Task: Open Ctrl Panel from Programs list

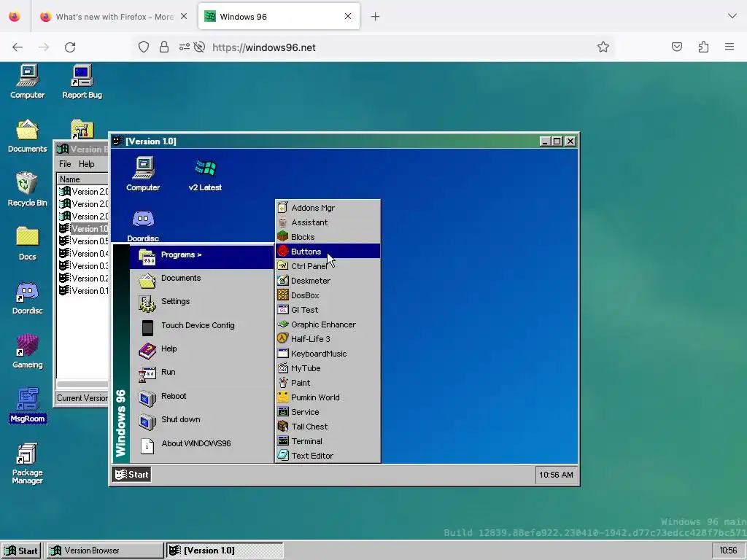Action: click(x=328, y=266)
